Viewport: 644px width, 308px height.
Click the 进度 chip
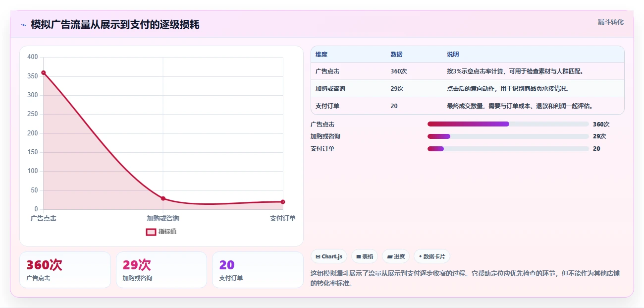click(x=396, y=256)
